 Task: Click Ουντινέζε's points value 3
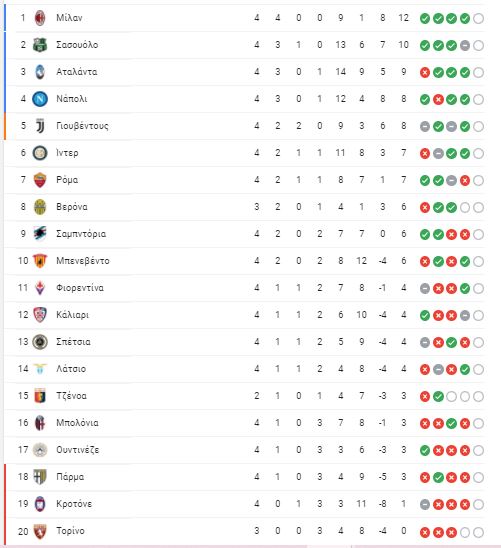tap(404, 450)
